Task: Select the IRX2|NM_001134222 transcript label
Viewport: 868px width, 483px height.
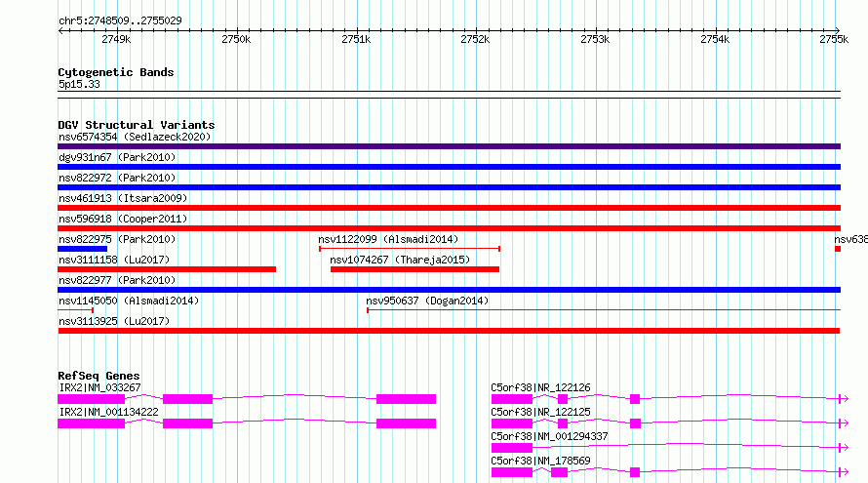Action: (108, 412)
